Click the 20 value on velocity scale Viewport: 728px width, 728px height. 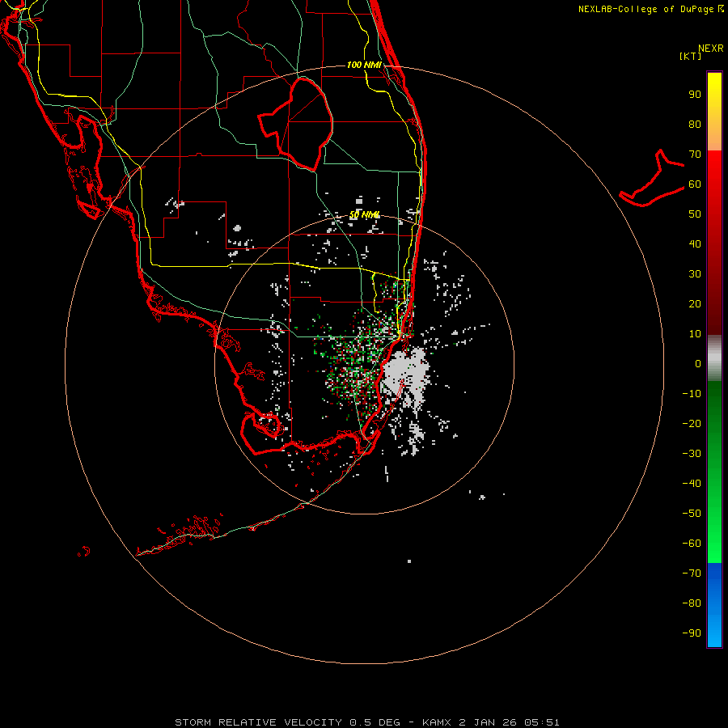pos(695,304)
